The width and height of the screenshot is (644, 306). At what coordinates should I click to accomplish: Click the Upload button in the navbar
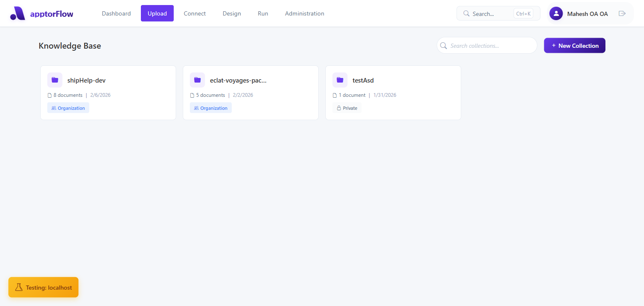click(157, 13)
